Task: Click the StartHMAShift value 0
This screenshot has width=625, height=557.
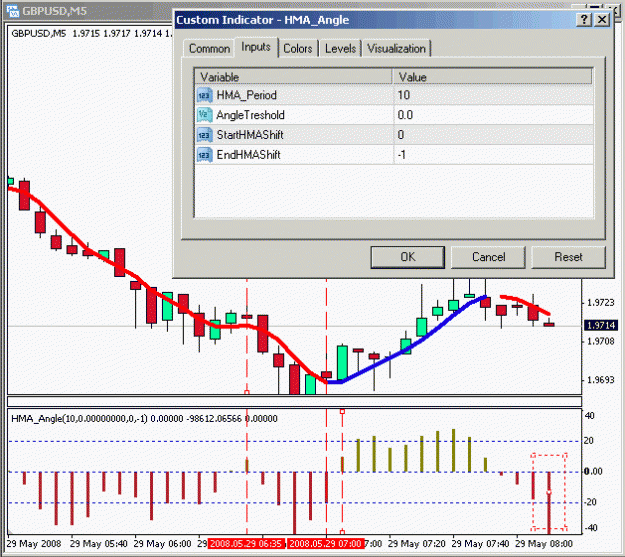Action: (x=401, y=135)
